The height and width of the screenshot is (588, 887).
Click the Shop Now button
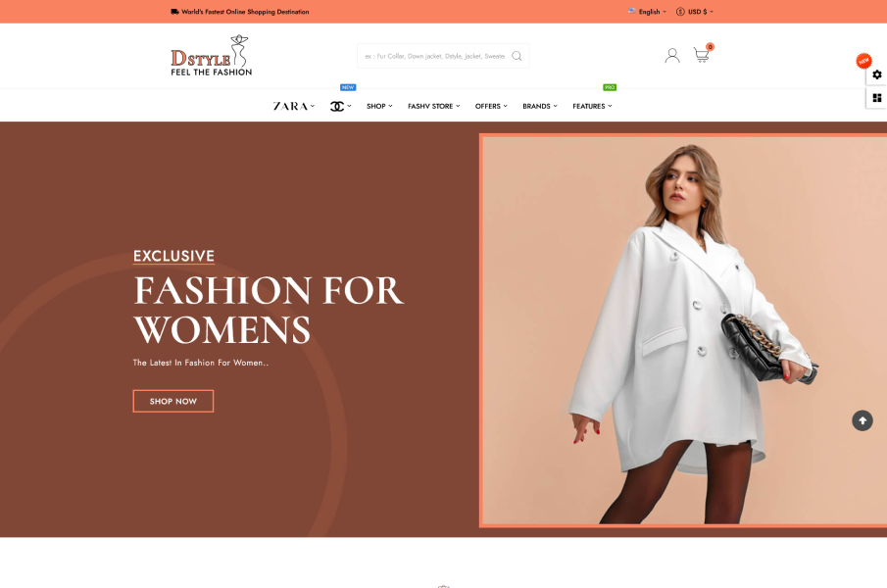click(173, 401)
